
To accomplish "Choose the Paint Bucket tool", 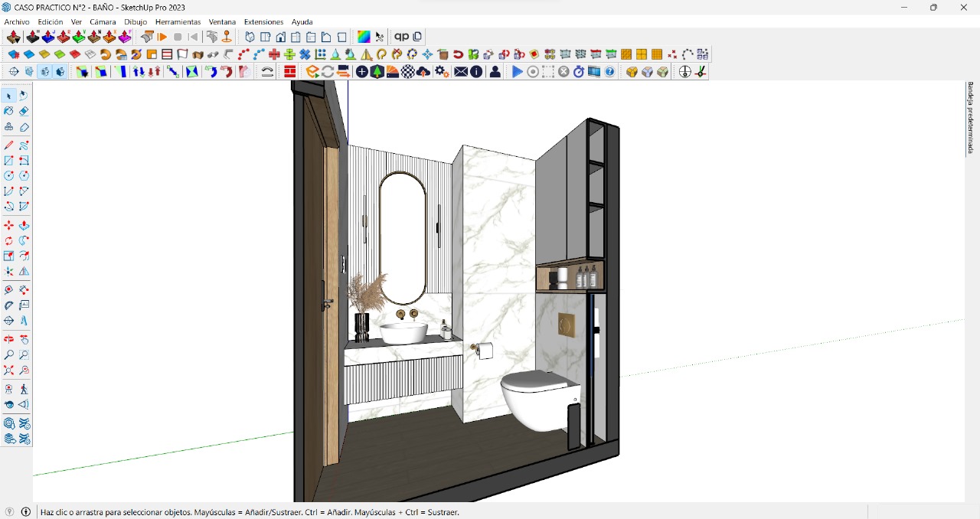I will tap(8, 111).
